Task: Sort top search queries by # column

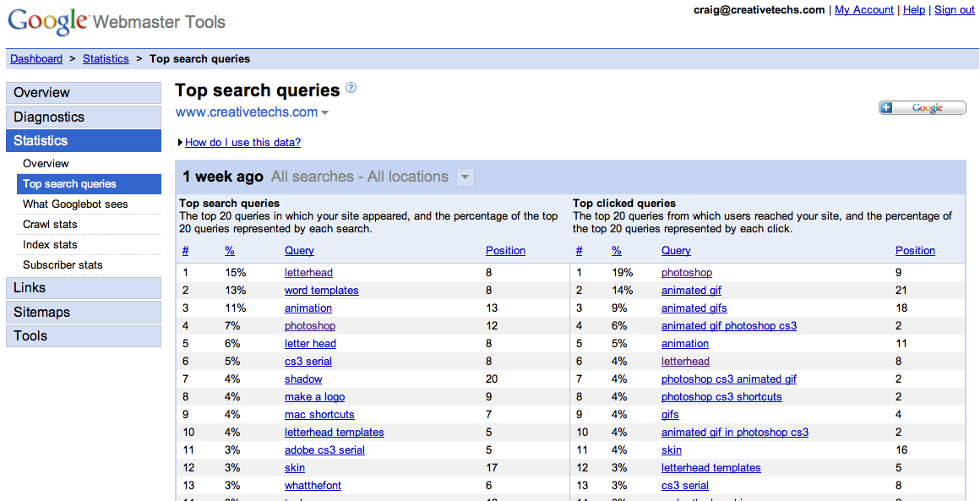Action: pos(186,250)
